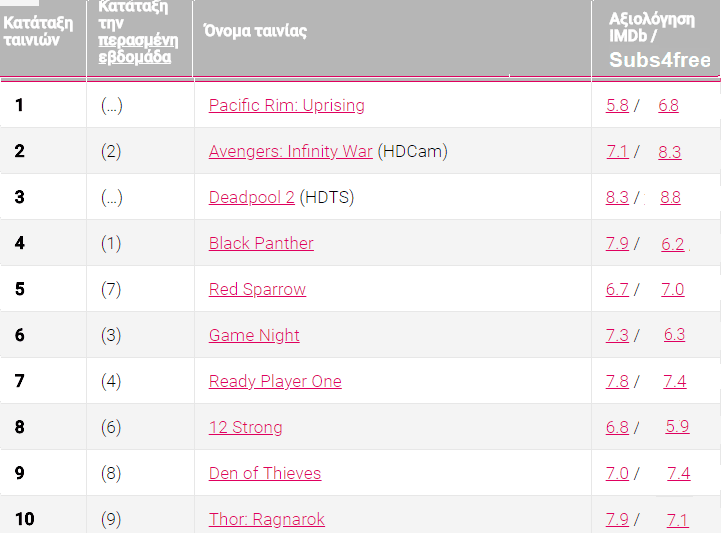Click last week's rank (4) for Ready Player One
The image size is (721, 533).
tap(111, 381)
